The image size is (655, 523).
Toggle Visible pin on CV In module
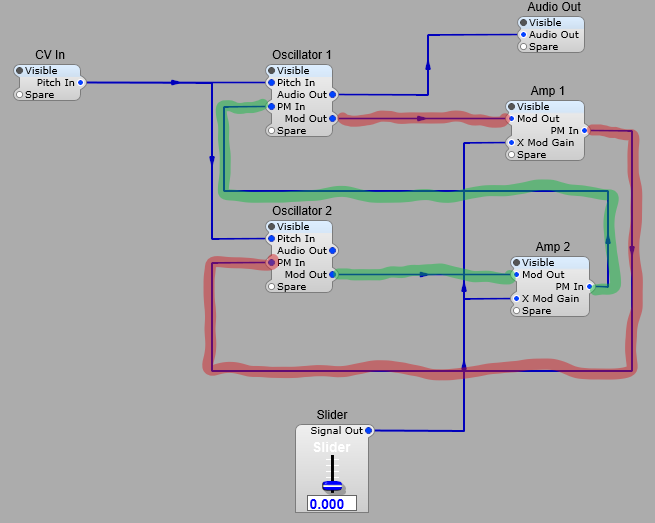19,71
